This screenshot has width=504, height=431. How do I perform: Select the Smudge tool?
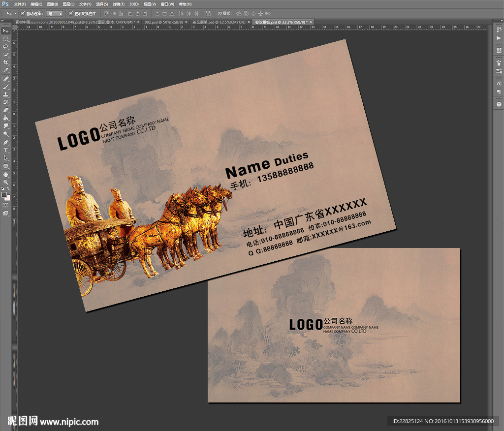(5, 126)
